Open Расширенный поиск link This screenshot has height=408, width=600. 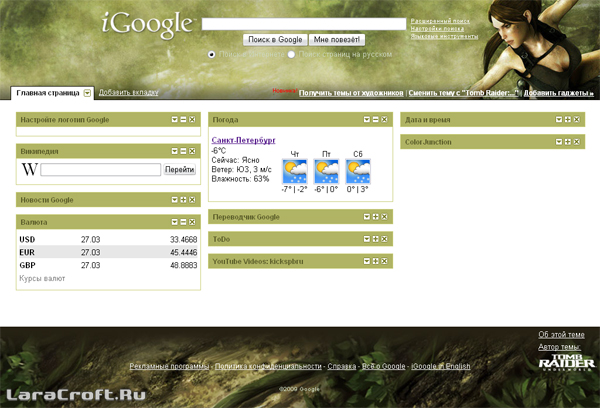click(x=440, y=21)
